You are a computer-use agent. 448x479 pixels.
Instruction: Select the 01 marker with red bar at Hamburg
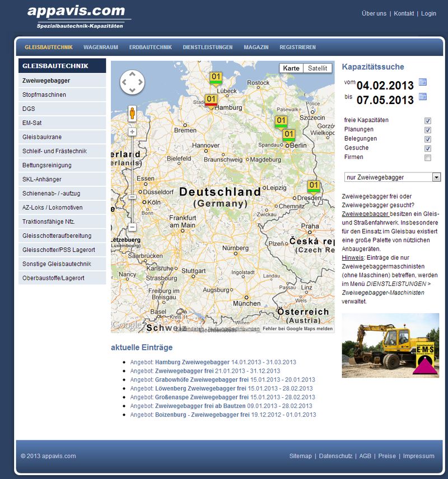(x=211, y=101)
